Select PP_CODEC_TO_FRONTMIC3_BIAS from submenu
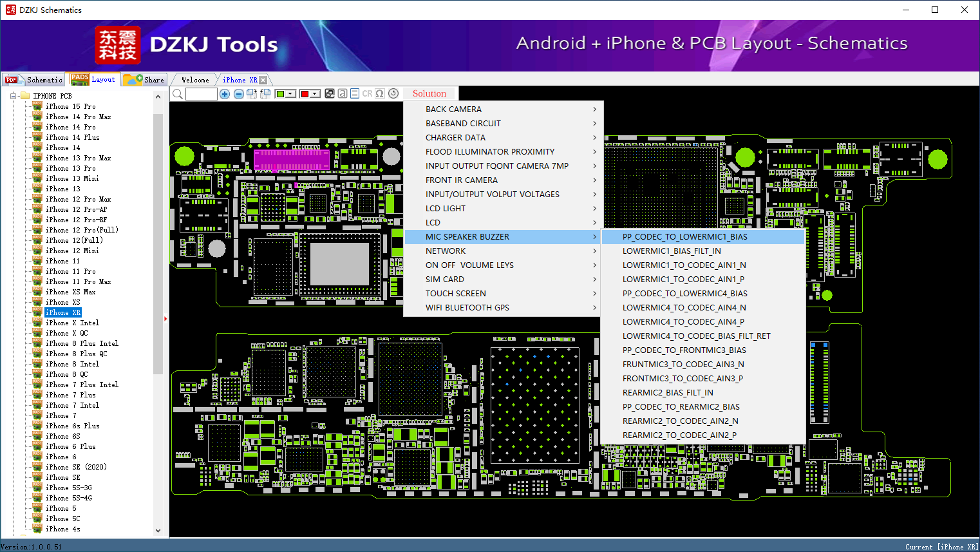The width and height of the screenshot is (980, 552). (703, 350)
